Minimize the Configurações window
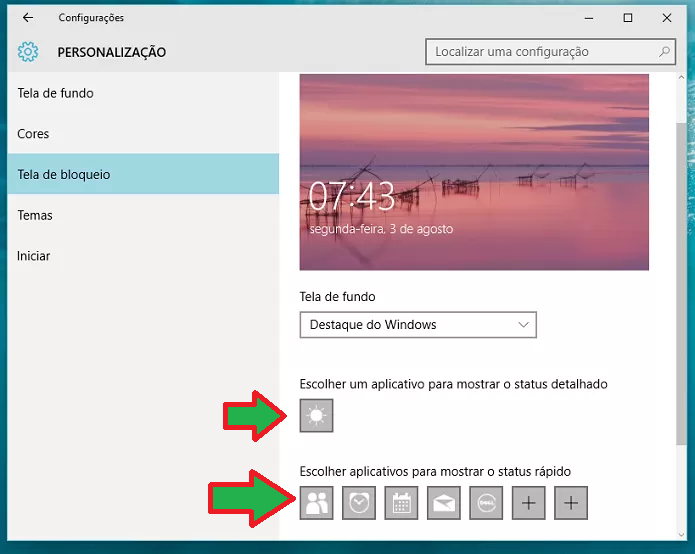Viewport: 695px width, 554px height. pos(589,18)
